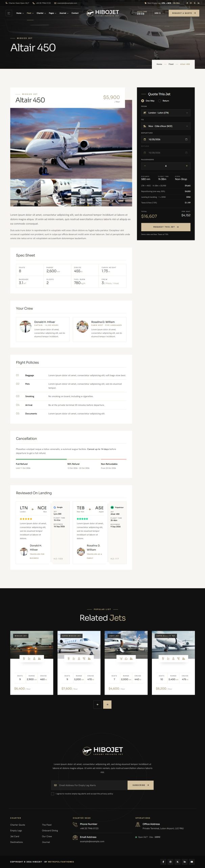Image resolution: width=205 pixels, height=868 pixels.
Task: Click the Fleet breadcrumb link
Action: pyautogui.click(x=171, y=64)
